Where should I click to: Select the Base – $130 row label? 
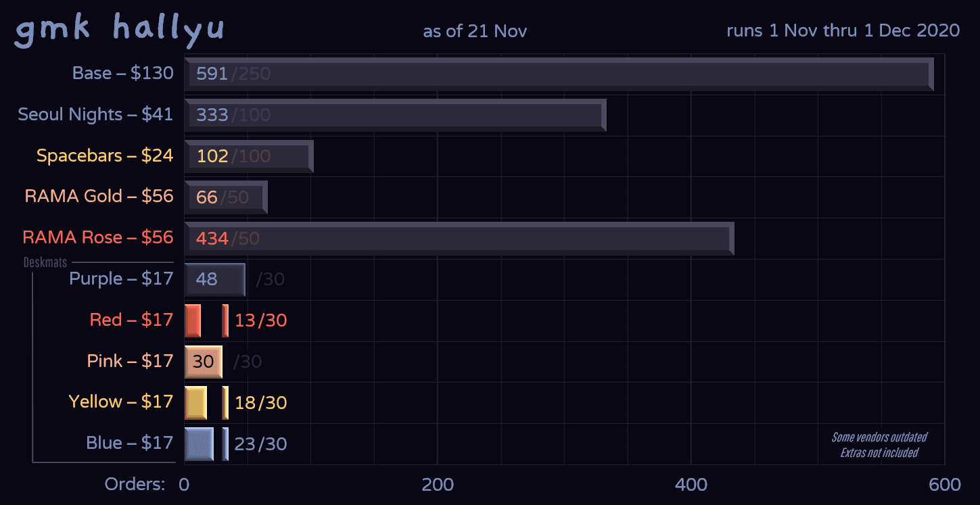(123, 73)
